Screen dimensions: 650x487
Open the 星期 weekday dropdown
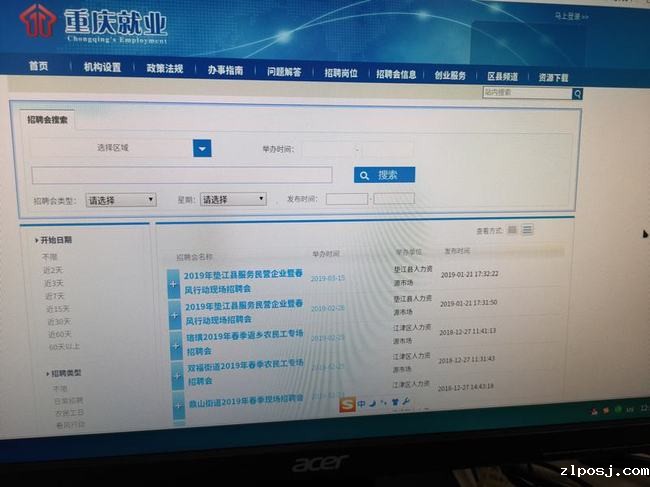[233, 200]
